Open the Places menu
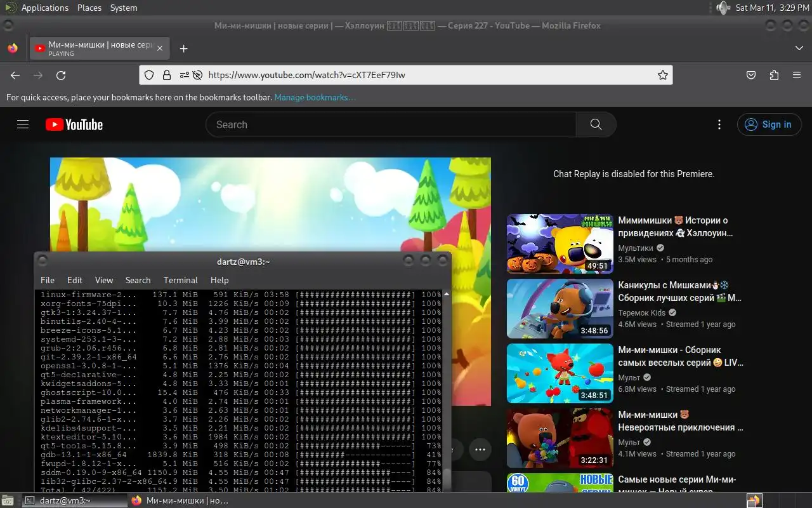The height and width of the screenshot is (508, 812). [89, 8]
